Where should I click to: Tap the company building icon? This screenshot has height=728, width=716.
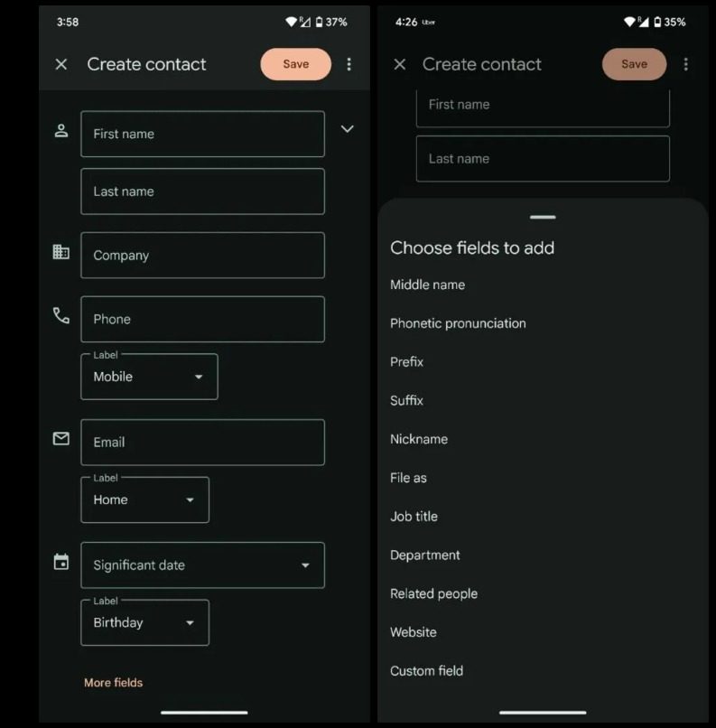point(61,253)
